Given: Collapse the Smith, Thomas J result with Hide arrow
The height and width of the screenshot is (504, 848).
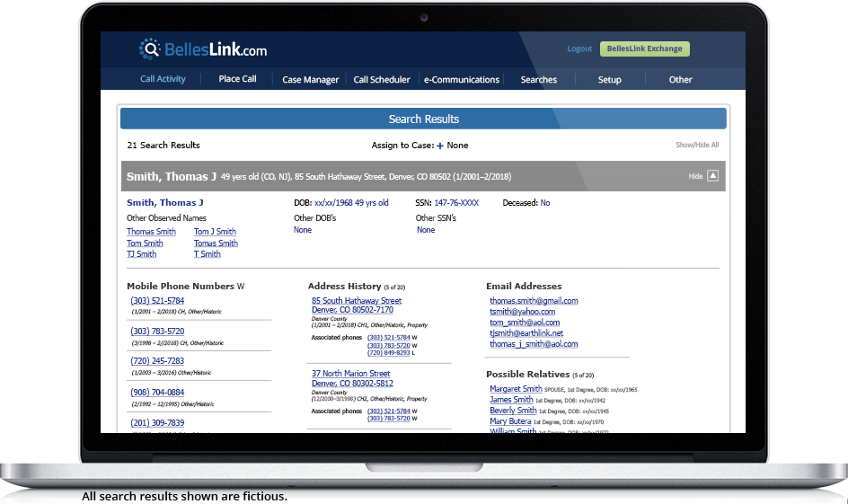Looking at the screenshot, I should click(712, 176).
